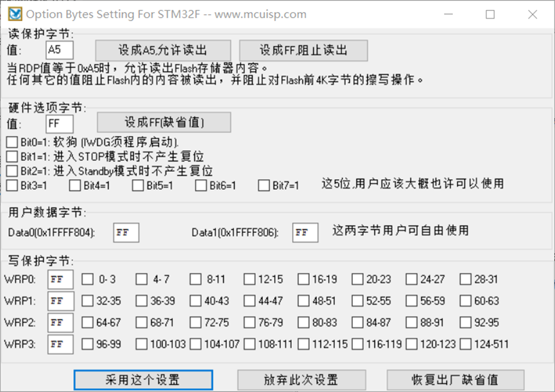Check the 124-511 pages checkbox

coord(465,344)
